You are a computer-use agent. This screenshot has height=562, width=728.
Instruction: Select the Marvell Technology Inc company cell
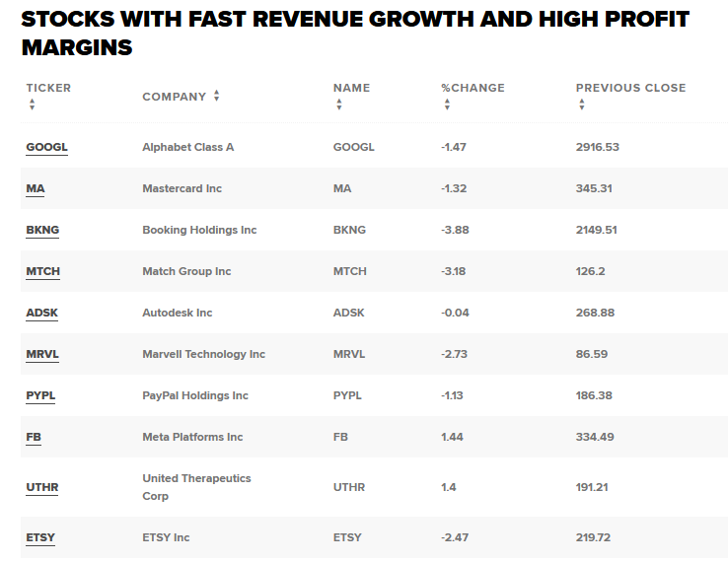(x=204, y=354)
